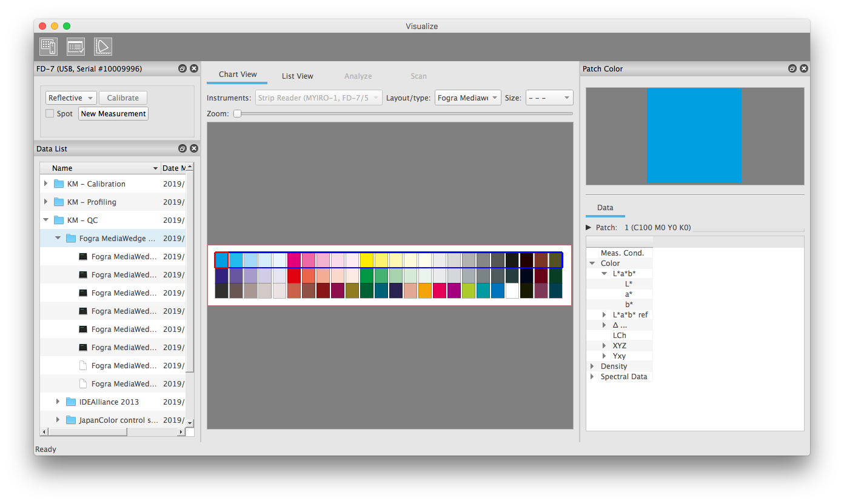Click the IDEAlliance 2013 folder icon
Screen dimensions: 844x504
tap(71, 402)
